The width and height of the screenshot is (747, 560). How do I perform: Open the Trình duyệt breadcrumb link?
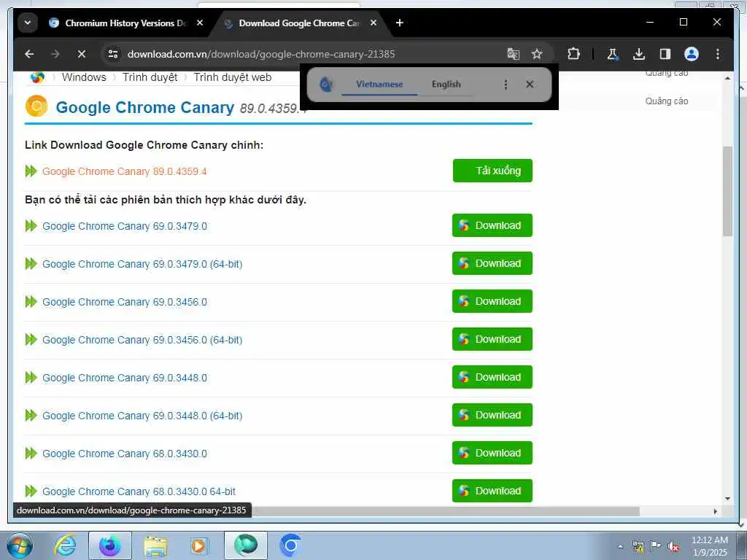coord(150,77)
